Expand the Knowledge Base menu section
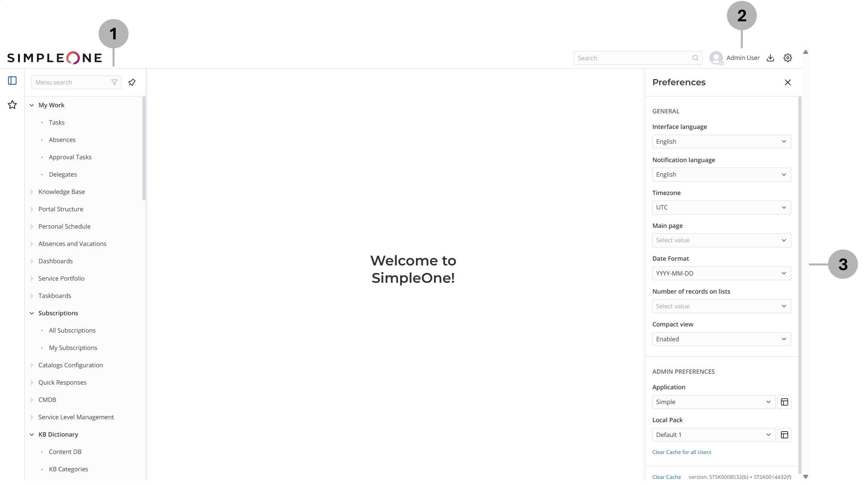 click(61, 192)
